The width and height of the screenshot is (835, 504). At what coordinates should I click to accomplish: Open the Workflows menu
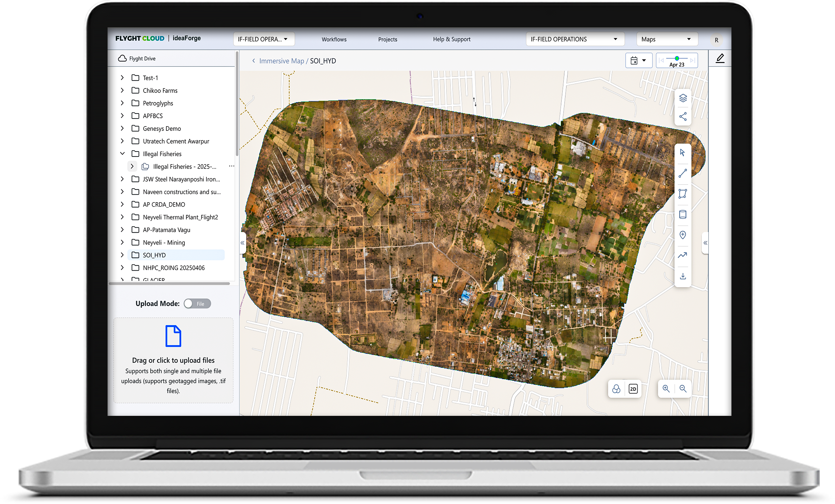pyautogui.click(x=334, y=39)
